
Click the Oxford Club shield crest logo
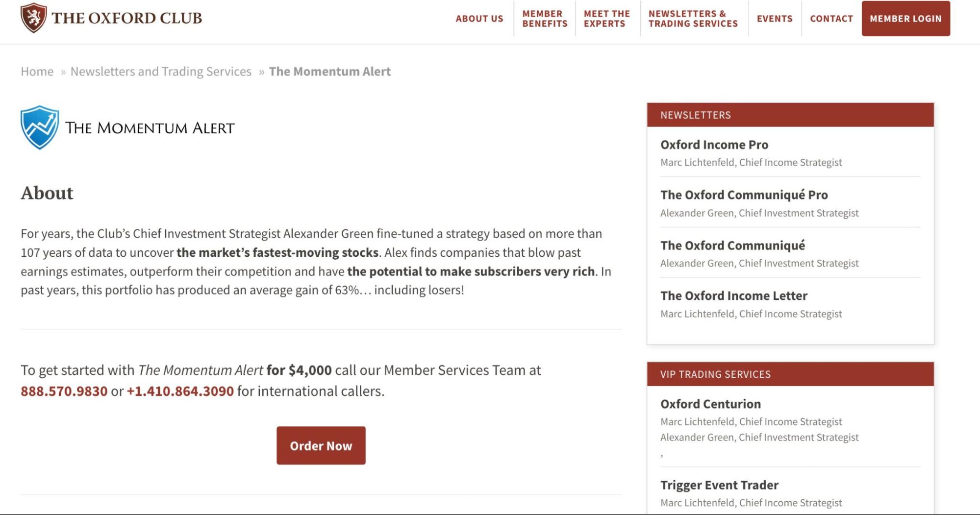(33, 18)
